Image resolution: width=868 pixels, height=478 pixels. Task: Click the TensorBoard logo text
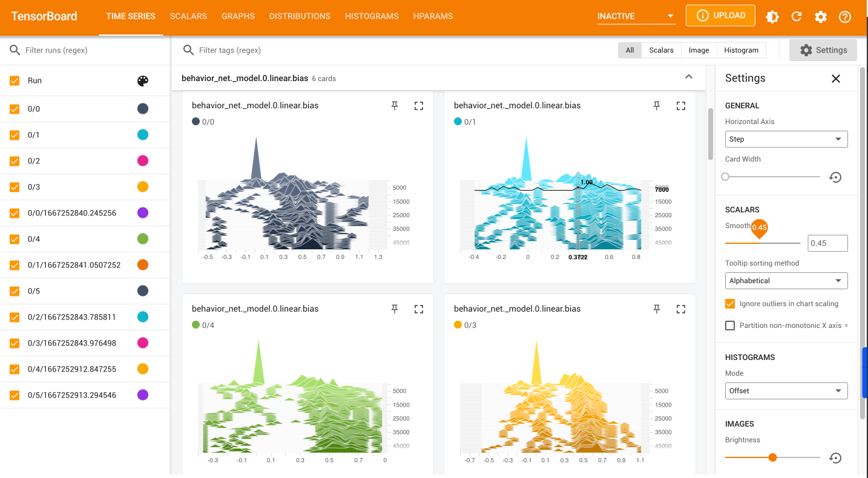pyautogui.click(x=44, y=16)
